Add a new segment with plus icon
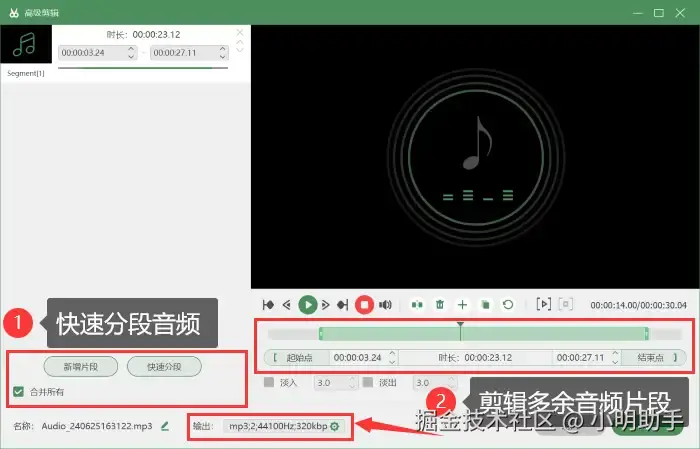 [x=462, y=305]
